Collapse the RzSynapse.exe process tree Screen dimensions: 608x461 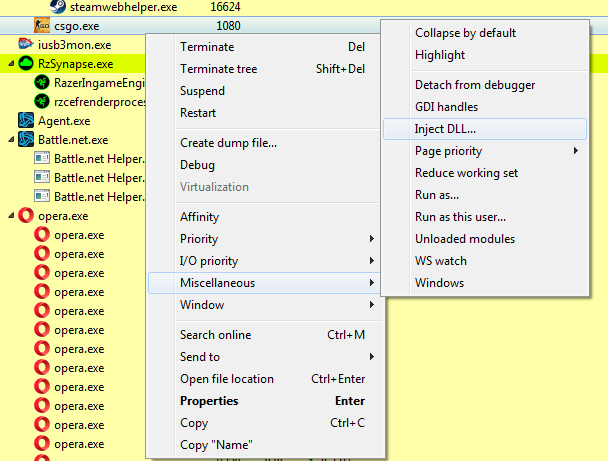coord(11,64)
